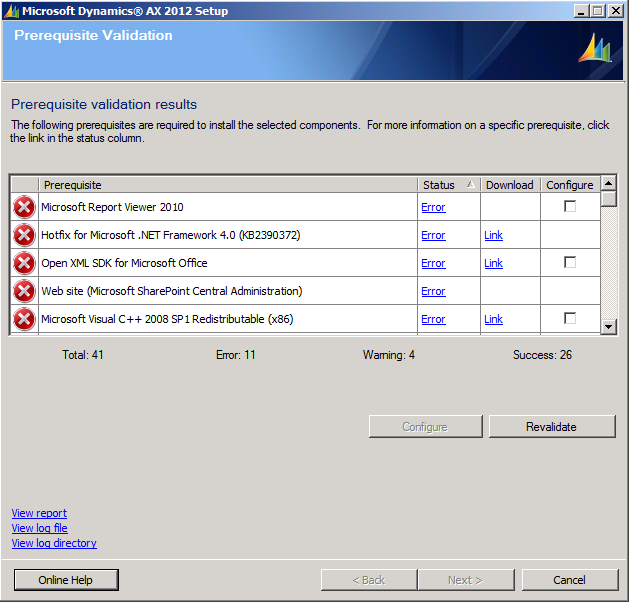Click the scroll up arrow of the list
This screenshot has height=602, width=629.
609,184
